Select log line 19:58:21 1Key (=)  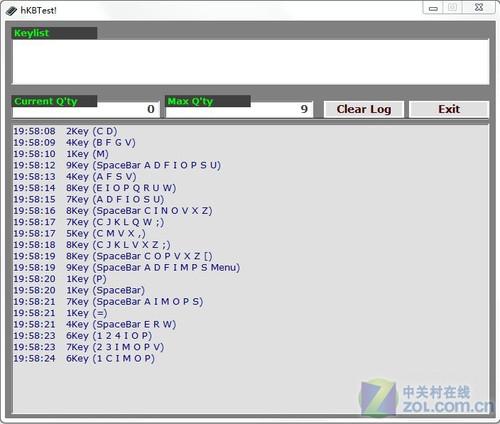(60, 313)
